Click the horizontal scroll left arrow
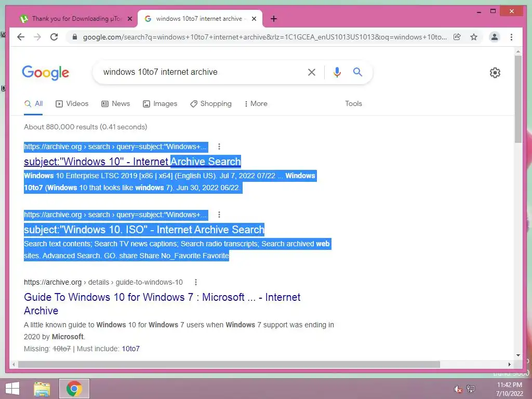The width and height of the screenshot is (532, 399). pyautogui.click(x=14, y=364)
